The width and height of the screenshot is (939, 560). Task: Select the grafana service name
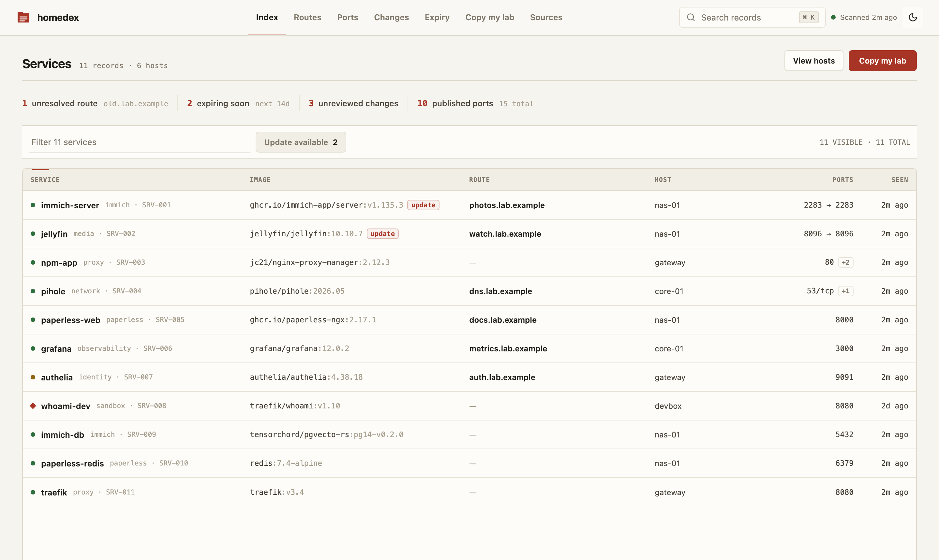(56, 348)
